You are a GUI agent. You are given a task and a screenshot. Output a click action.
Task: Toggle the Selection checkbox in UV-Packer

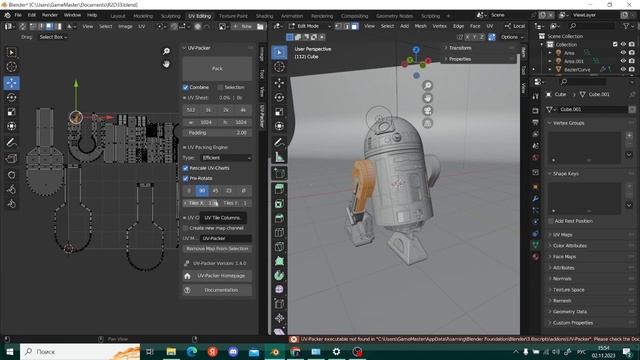click(x=220, y=87)
